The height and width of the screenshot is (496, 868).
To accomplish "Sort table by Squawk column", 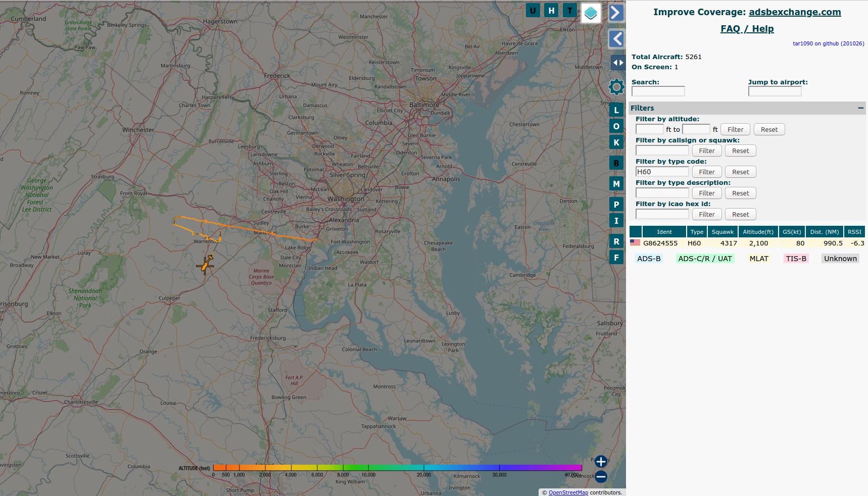I will click(722, 232).
